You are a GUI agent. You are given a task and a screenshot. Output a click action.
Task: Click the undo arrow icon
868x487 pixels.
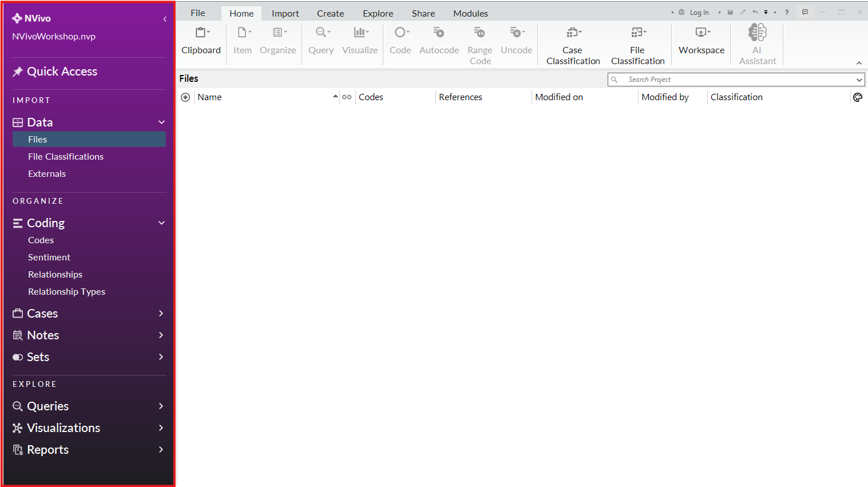click(x=755, y=12)
